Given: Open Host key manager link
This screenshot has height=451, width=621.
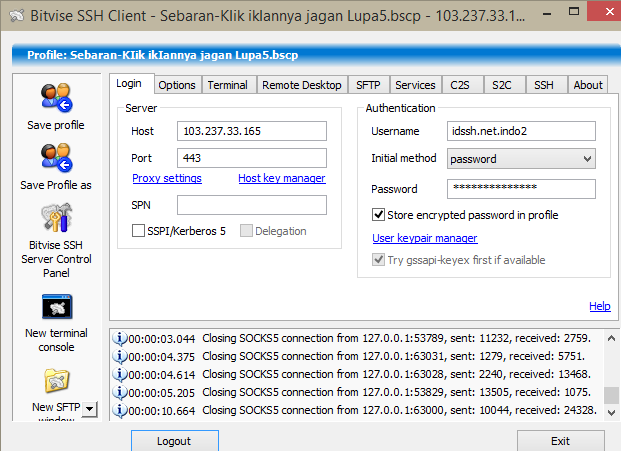Looking at the screenshot, I should 282,178.
